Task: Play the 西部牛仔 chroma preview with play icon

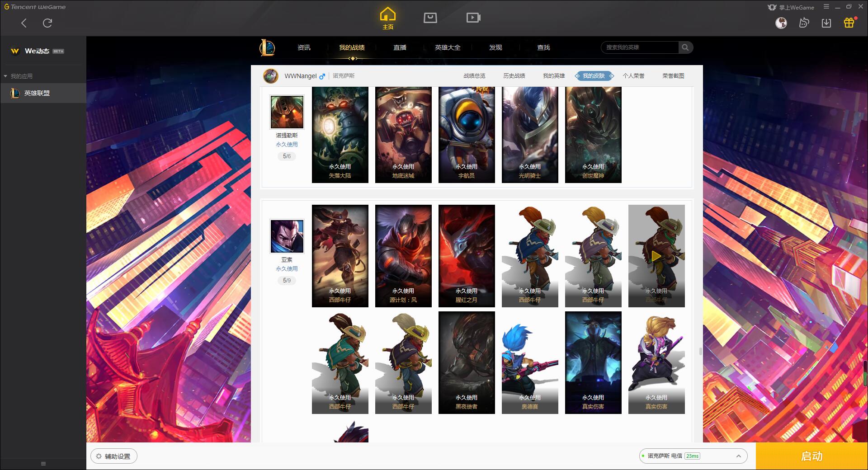Action: (656, 256)
